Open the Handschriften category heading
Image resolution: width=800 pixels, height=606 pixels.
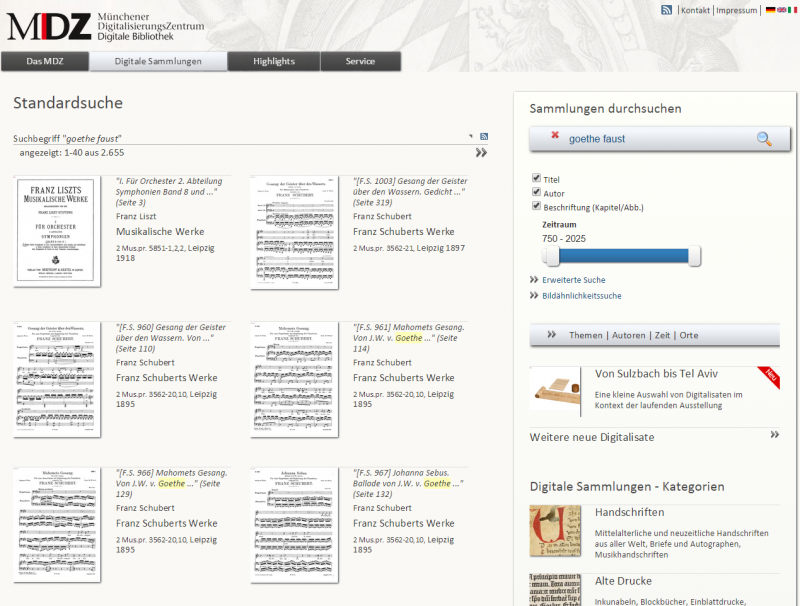coord(630,512)
